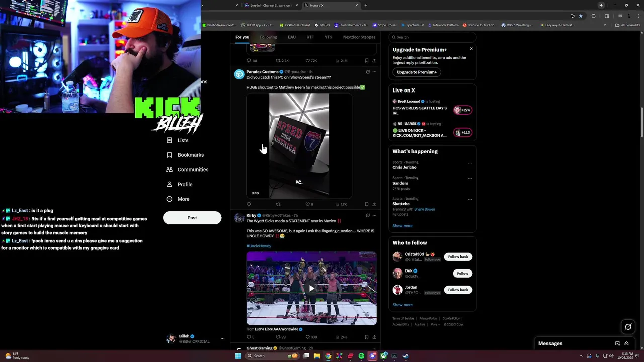Open Steam from the taskbar
The image size is (644, 362).
click(x=406, y=356)
